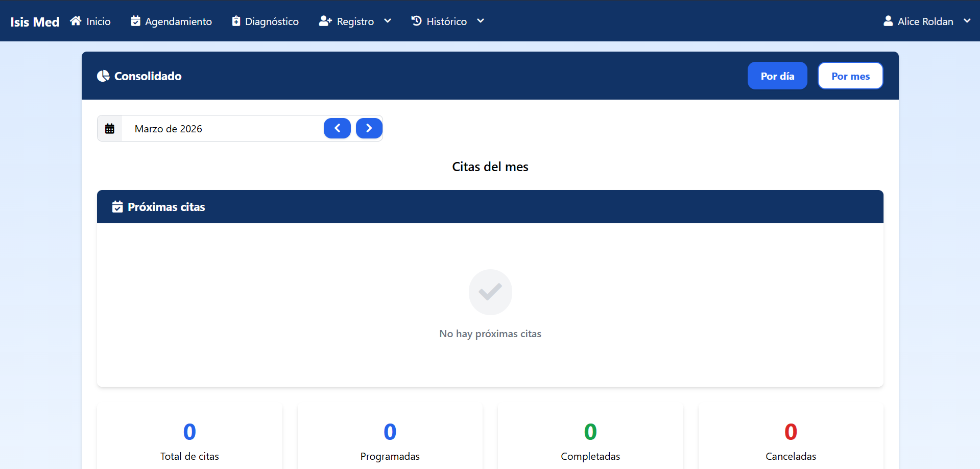Click the Próximas citas calendar-check icon

(x=117, y=206)
